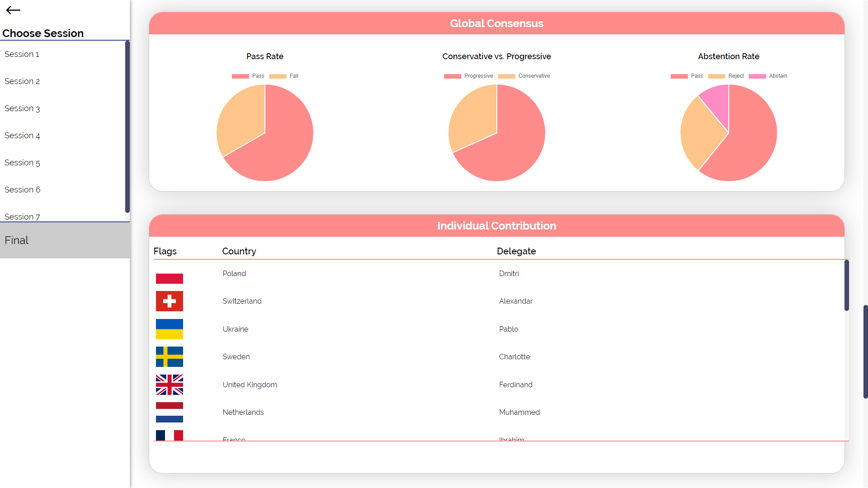
Task: Open Session 6 in sidebar
Action: 22,190
